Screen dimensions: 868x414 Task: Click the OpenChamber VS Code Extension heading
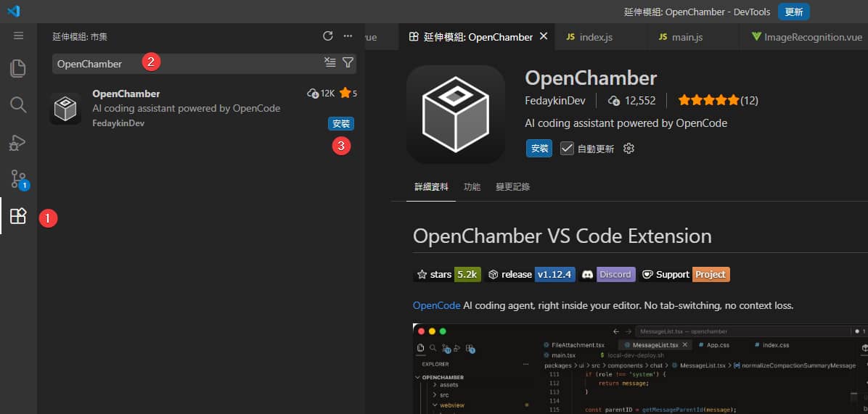tap(562, 236)
